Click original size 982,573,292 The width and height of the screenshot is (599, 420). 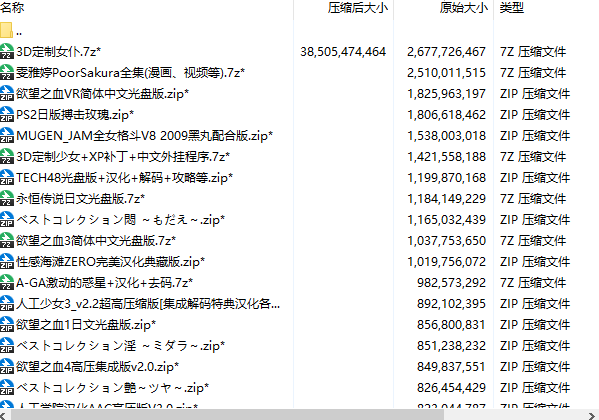[451, 283]
